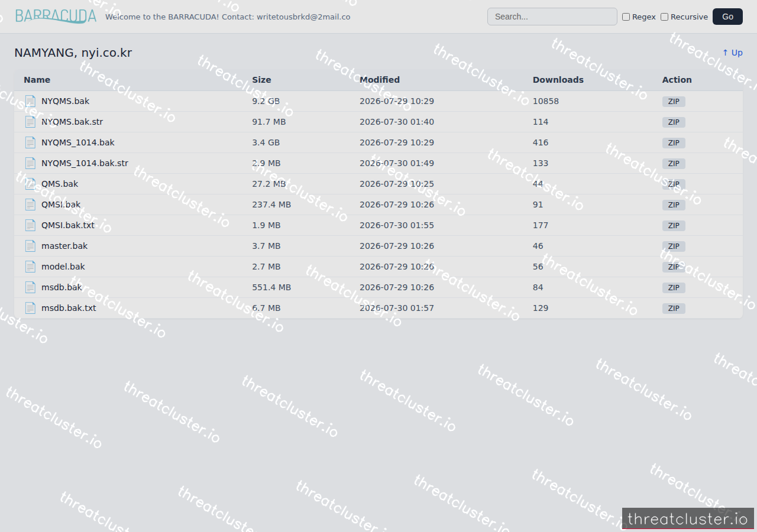Viewport: 757px width, 532px height.
Task: Click the 551.4 MB size value
Action: tap(271, 287)
